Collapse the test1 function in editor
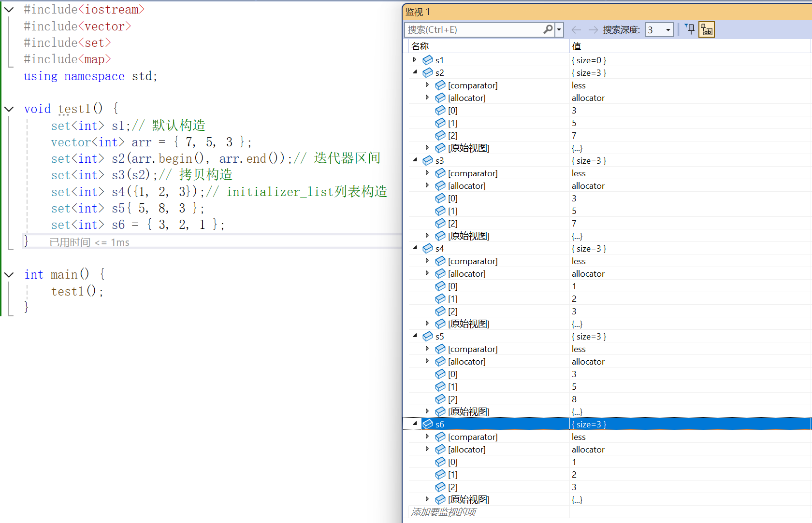Image resolution: width=812 pixels, height=523 pixels. [9, 109]
